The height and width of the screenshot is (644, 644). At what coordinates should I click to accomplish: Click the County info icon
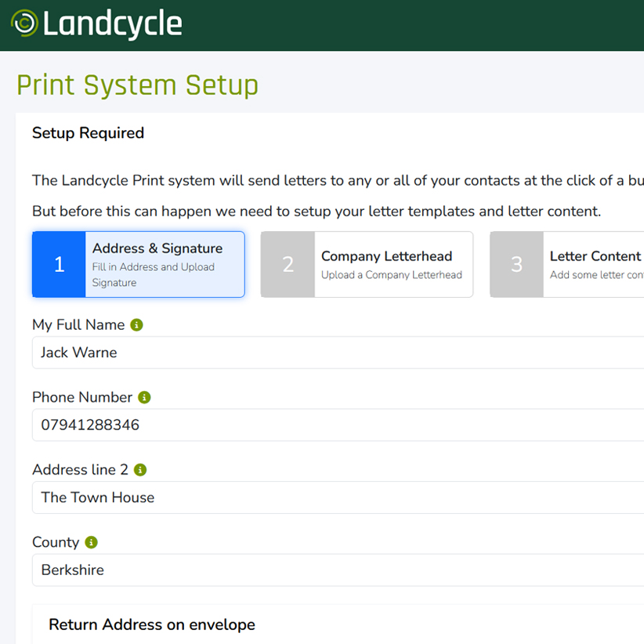point(91,542)
